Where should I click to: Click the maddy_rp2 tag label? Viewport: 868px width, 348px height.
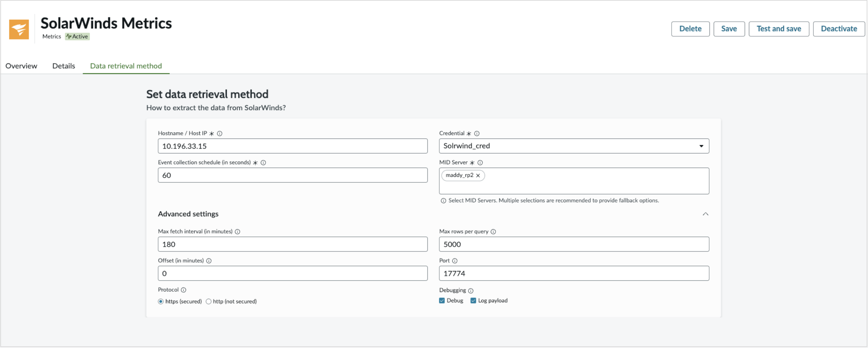(459, 175)
